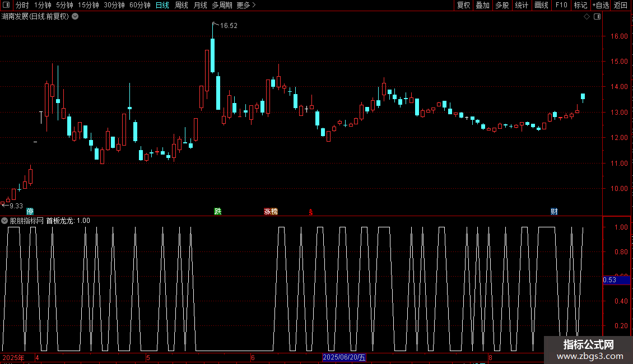
Task: Click the panel layout icon at top-left
Action: 6,5
